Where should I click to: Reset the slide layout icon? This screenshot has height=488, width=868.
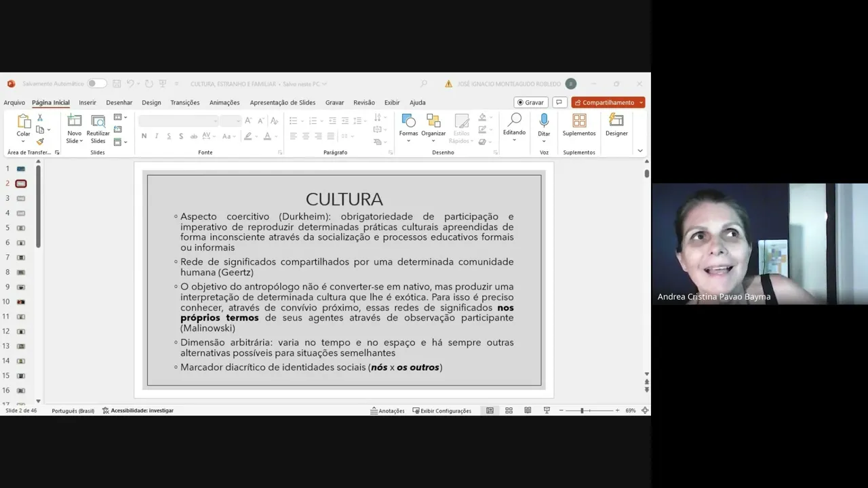click(x=118, y=129)
